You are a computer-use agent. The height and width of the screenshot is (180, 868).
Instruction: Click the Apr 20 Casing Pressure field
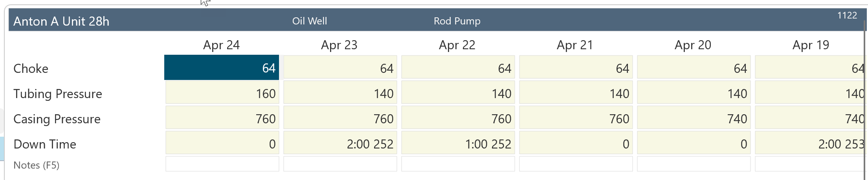(694, 119)
